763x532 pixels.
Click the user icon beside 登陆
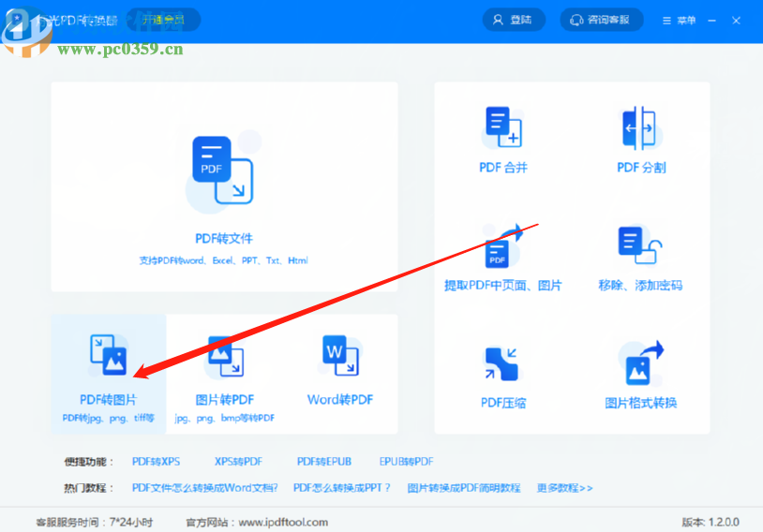[x=498, y=20]
